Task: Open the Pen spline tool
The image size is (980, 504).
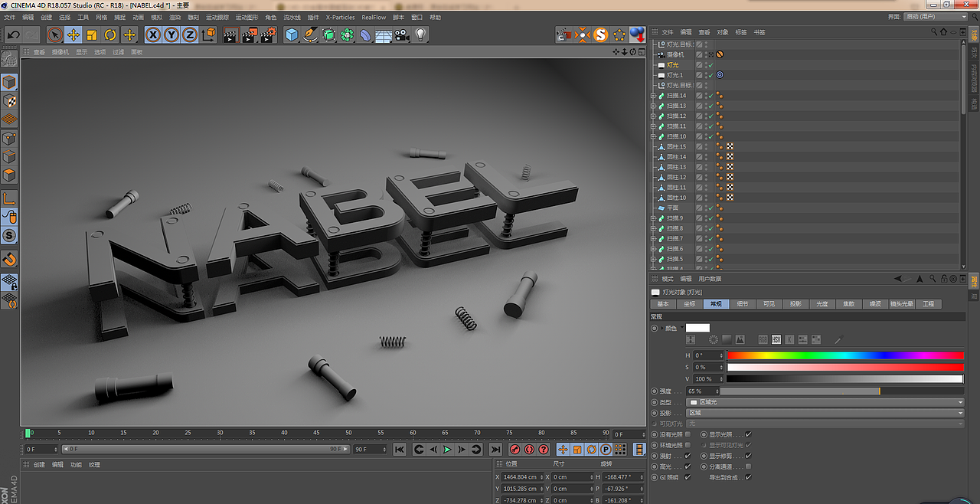Action: tap(310, 34)
